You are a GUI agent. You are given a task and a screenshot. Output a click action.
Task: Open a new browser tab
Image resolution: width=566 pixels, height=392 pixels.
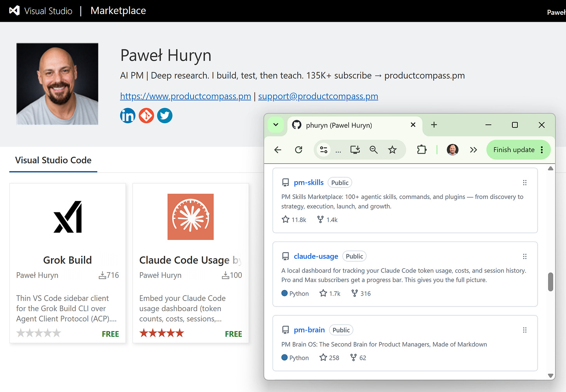[434, 125]
